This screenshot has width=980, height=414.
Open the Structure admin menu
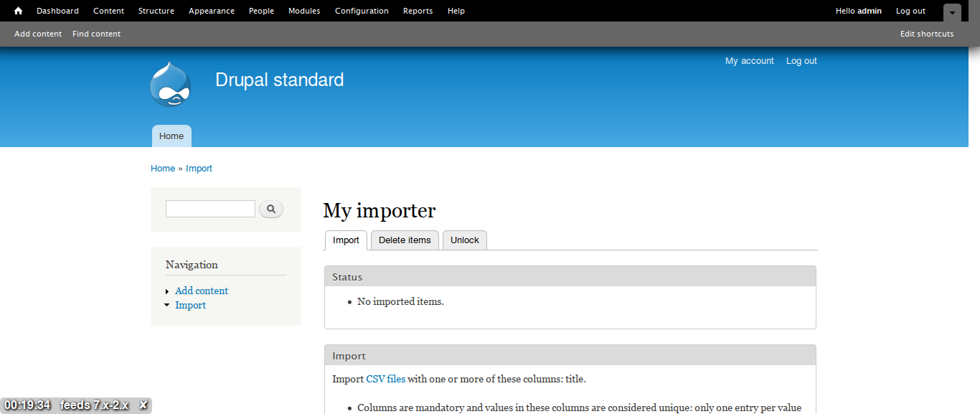point(156,11)
